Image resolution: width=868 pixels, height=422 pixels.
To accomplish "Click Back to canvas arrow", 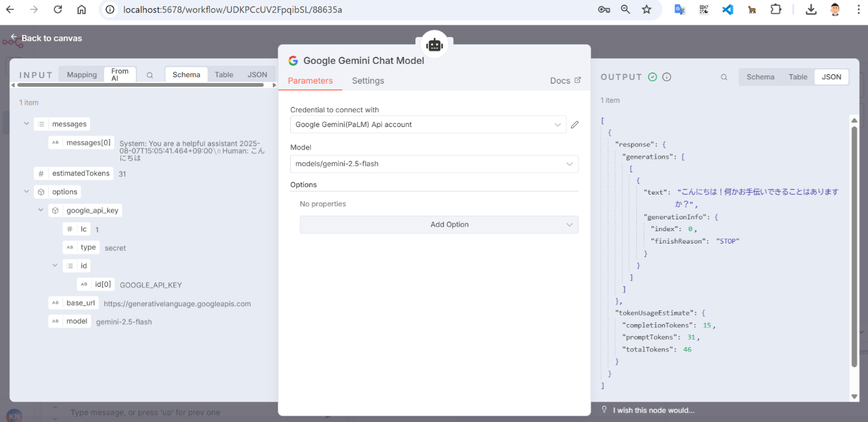I will pos(13,37).
